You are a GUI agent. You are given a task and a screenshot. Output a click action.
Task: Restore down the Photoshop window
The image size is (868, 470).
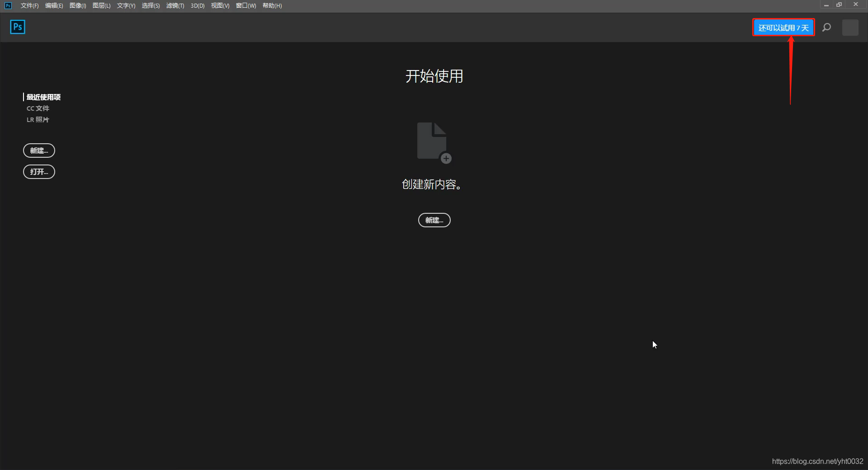click(839, 5)
